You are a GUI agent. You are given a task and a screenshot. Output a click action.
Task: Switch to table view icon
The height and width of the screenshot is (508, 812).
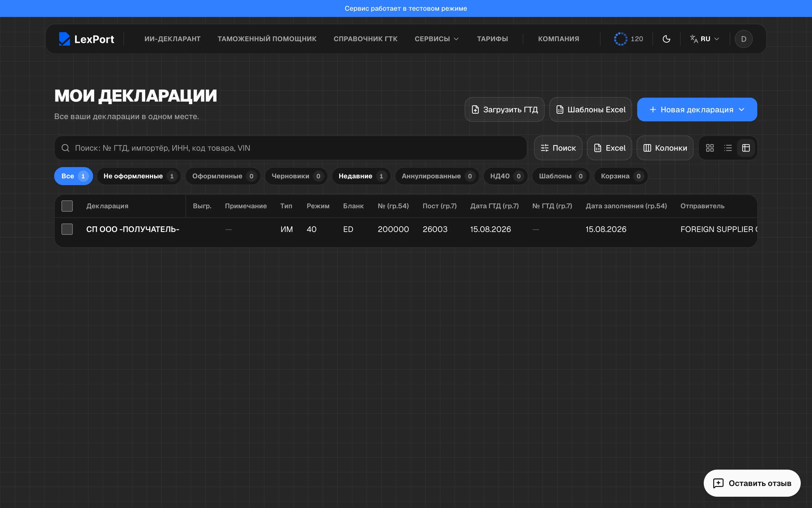pyautogui.click(x=746, y=148)
